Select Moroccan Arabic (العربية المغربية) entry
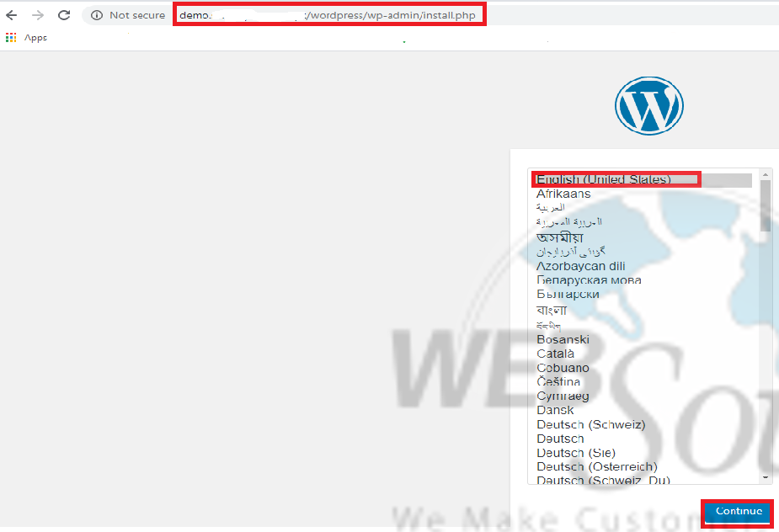This screenshot has height=532, width=779. click(x=569, y=222)
